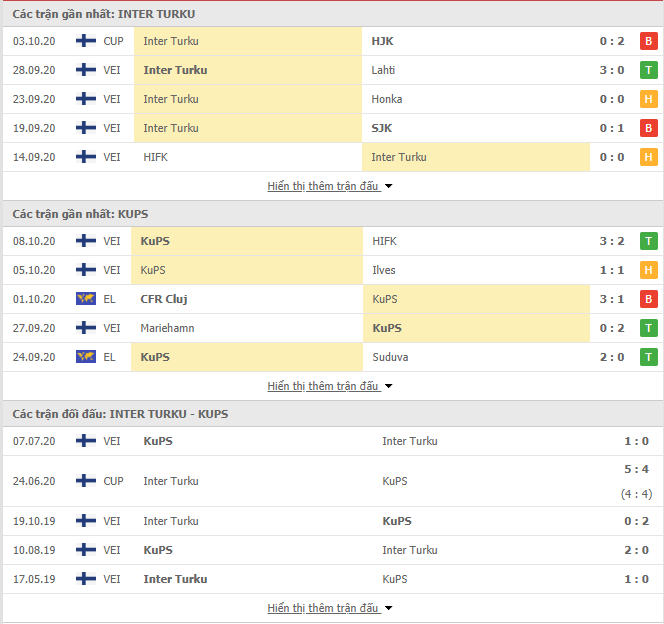The image size is (664, 624).
Task: Click Finland flag in 27.09.20 row
Action: tap(86, 328)
